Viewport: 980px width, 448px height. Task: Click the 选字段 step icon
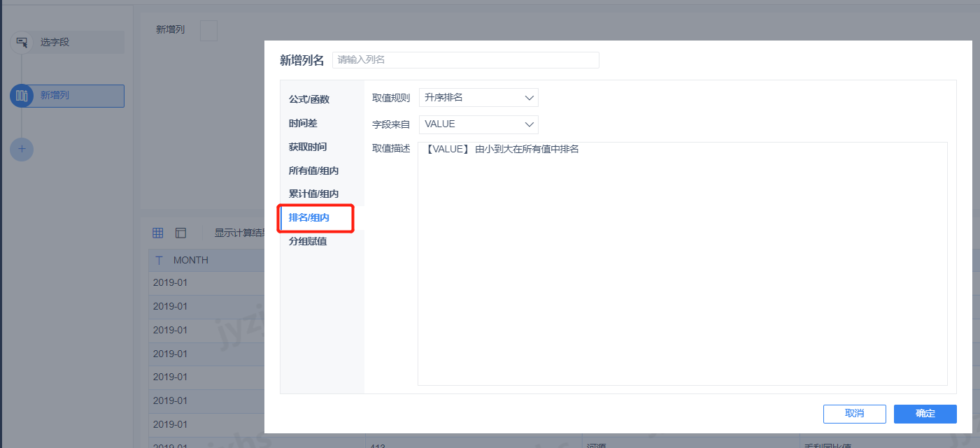pos(22,42)
